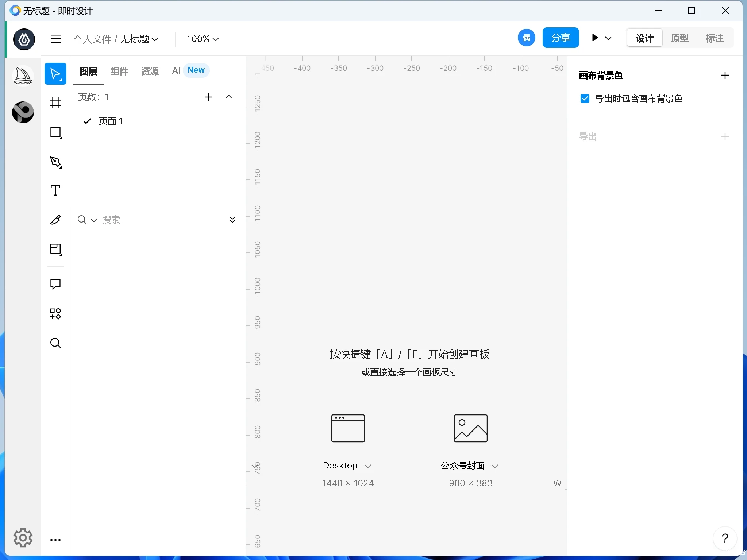The image size is (747, 560).
Task: Select the Comment tool
Action: point(55,284)
